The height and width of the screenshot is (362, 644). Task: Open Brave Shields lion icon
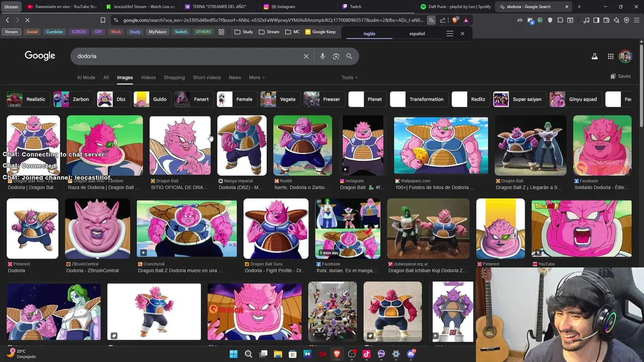[455, 20]
